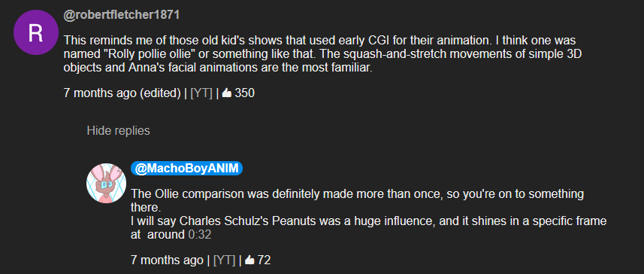Open MachoBoyANIM's bunny profile picture

coord(107,183)
